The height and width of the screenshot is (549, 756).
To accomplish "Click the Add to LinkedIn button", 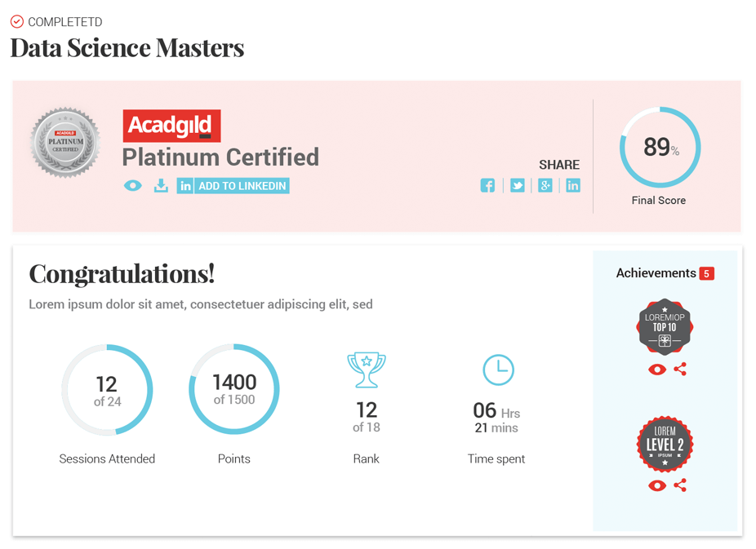I will 233,186.
